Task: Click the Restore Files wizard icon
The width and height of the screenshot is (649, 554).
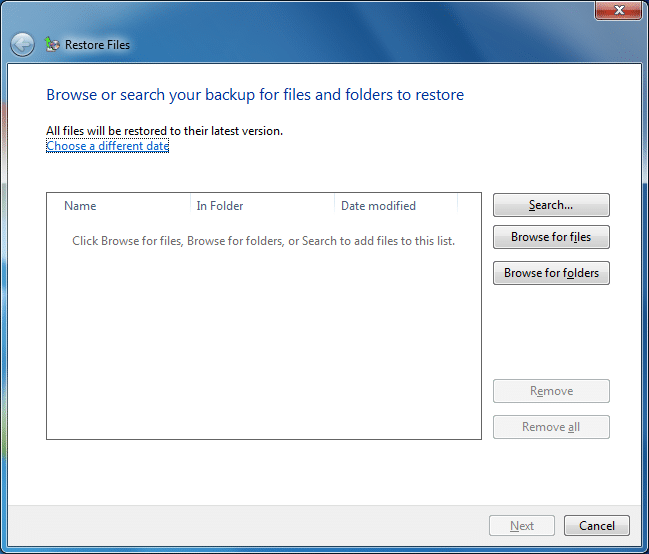Action: 52,44
